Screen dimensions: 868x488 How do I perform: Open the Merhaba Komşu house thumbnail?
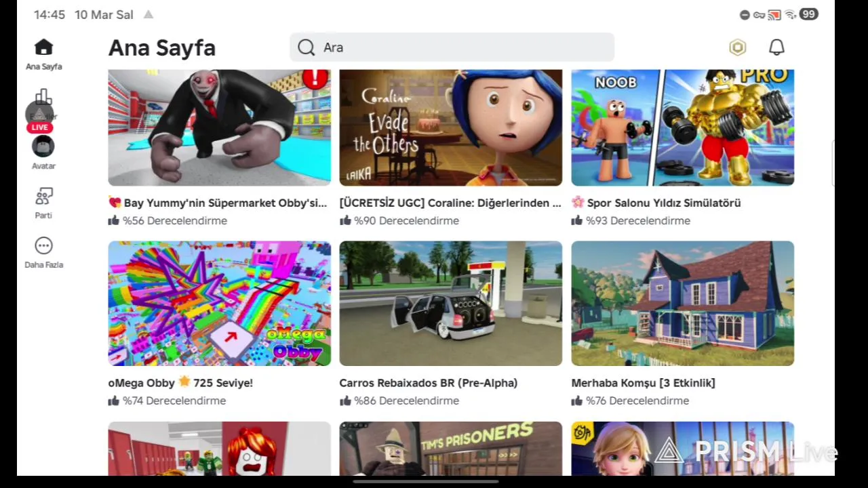point(682,304)
